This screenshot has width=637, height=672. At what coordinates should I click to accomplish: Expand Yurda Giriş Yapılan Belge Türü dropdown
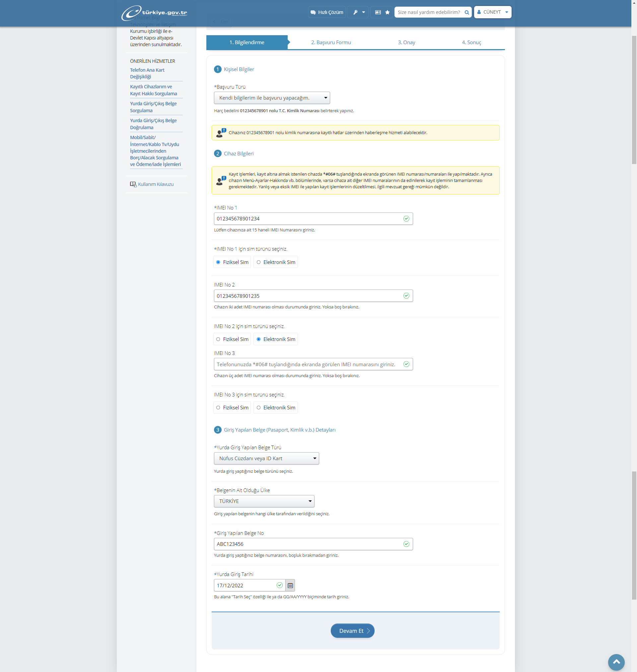(266, 458)
